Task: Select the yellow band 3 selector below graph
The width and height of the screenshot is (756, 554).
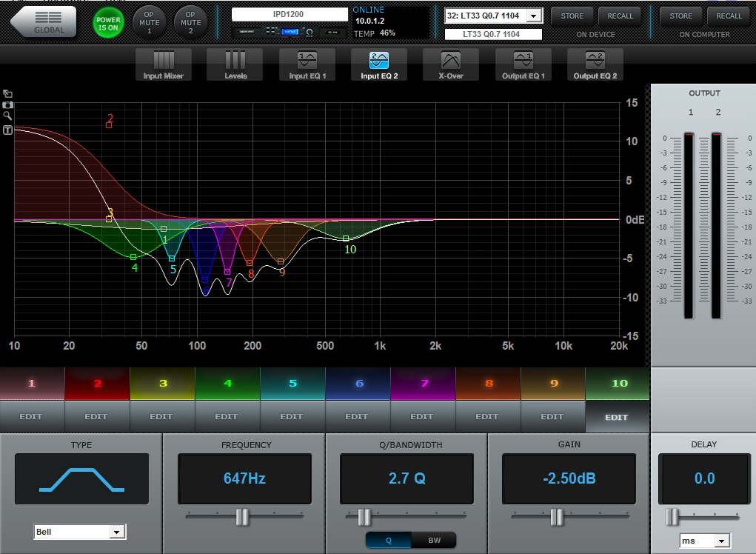Action: click(x=163, y=384)
